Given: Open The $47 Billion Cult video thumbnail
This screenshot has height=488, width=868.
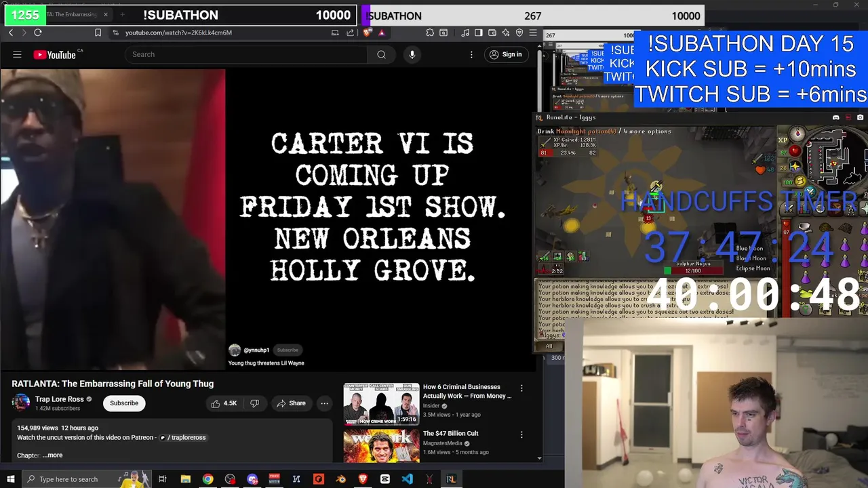Looking at the screenshot, I should (381, 446).
